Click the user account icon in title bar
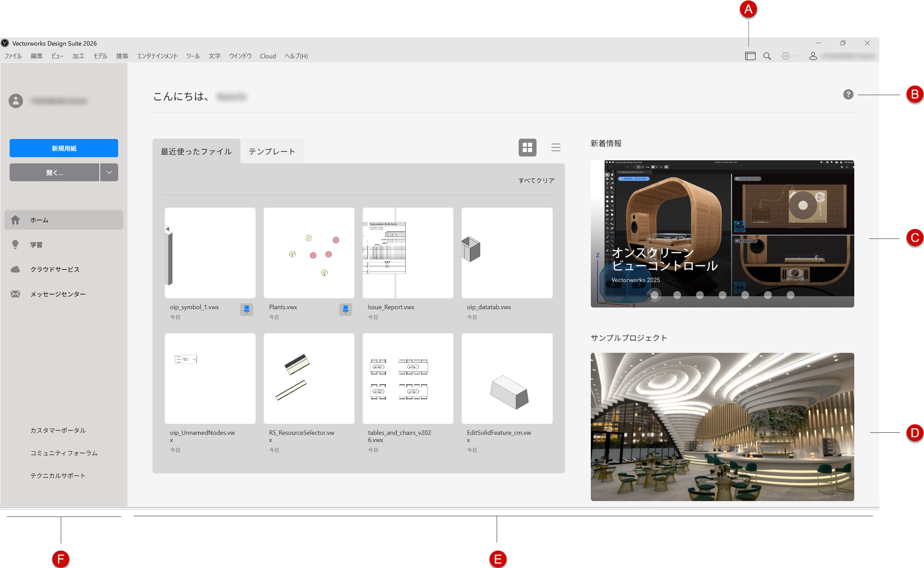Viewport: 924px width, 568px height. tap(813, 56)
